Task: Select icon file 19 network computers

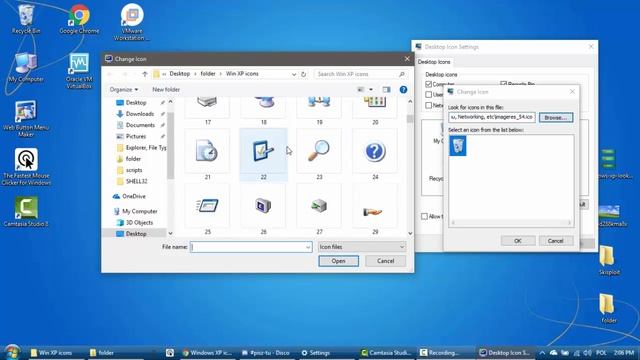Action: coord(319,111)
